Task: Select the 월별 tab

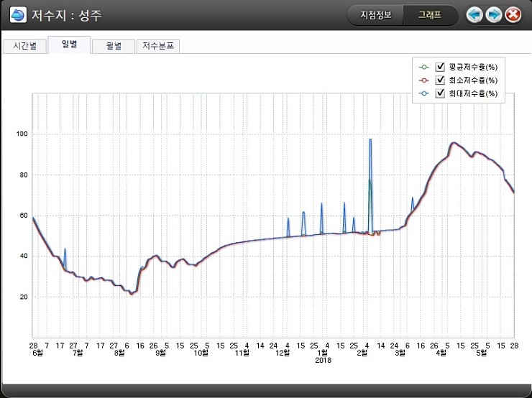Action: pos(114,46)
